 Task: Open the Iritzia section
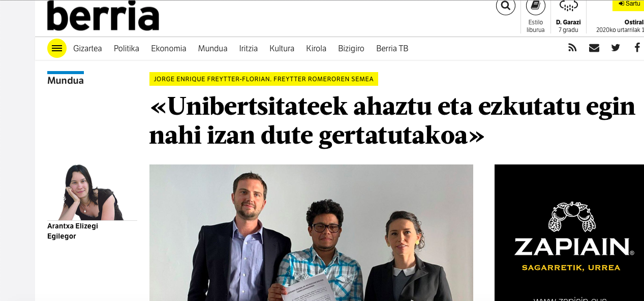click(249, 49)
